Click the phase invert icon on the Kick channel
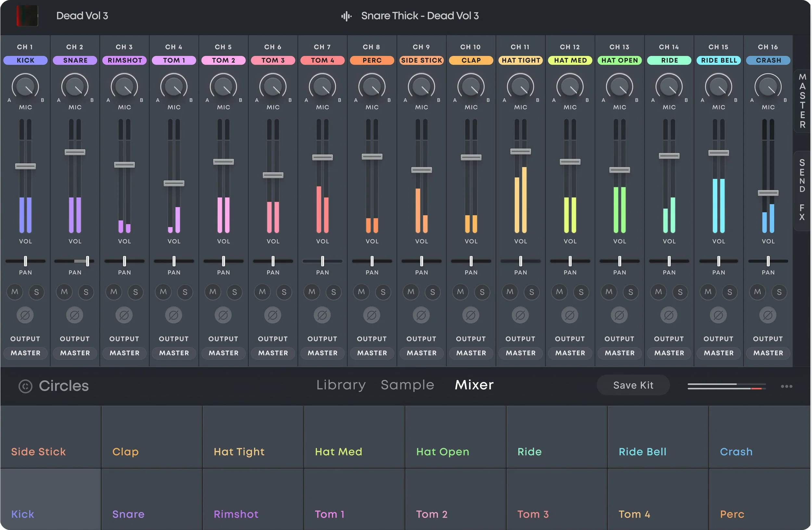Screen dimensions: 812x530 click(26, 315)
